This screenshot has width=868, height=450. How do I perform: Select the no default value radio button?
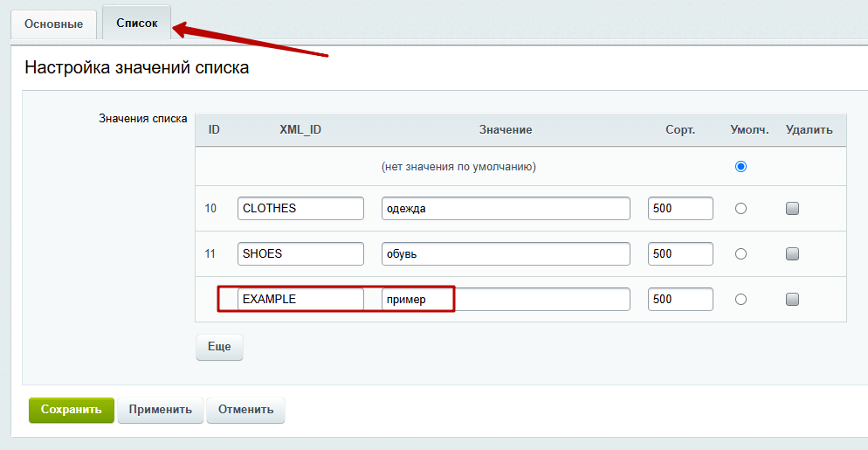[741, 166]
